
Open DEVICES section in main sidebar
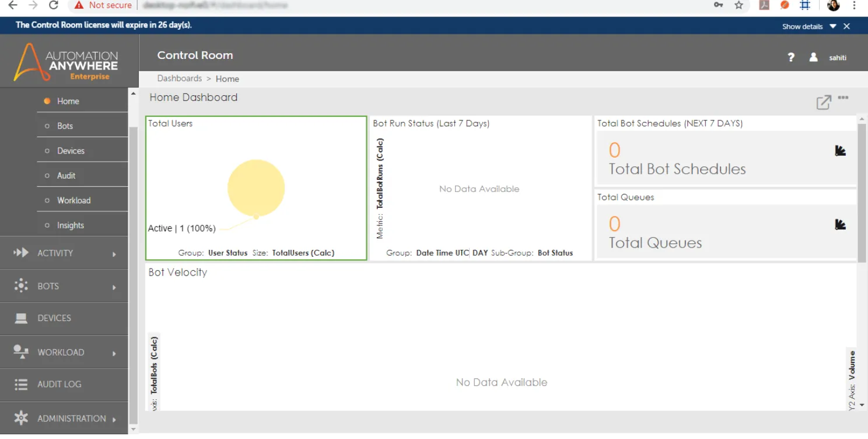point(64,319)
